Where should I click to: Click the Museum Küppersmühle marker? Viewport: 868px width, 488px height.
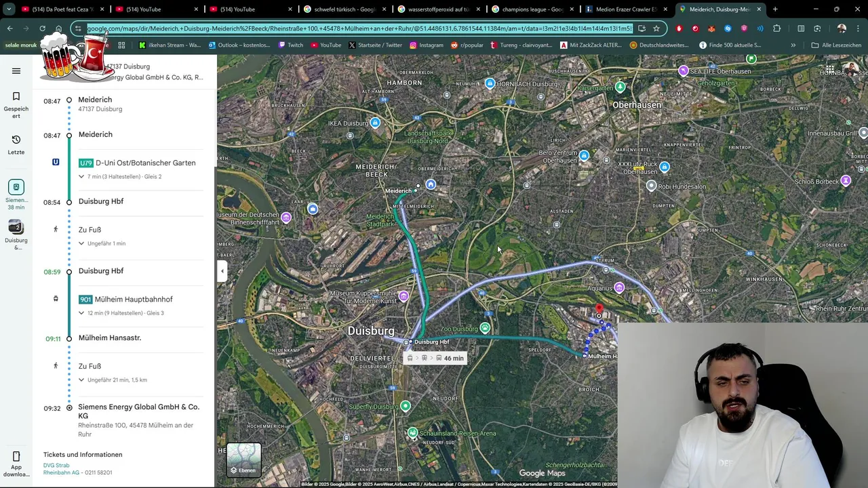pyautogui.click(x=403, y=296)
